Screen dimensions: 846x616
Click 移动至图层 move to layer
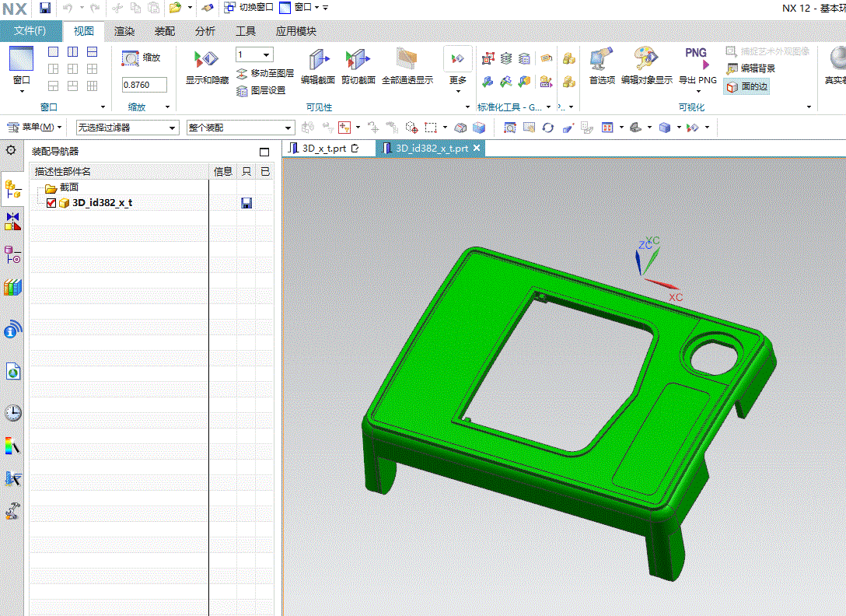[265, 73]
